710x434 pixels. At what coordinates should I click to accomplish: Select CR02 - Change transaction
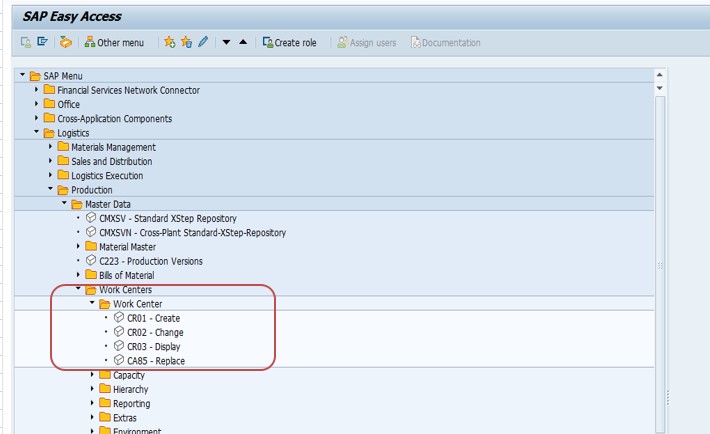(155, 333)
